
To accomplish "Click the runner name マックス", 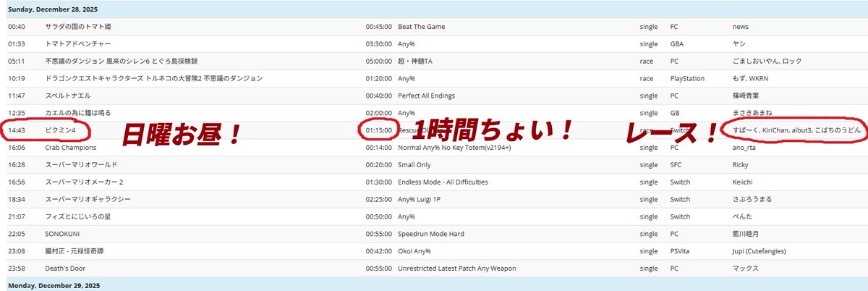I will (x=745, y=269).
